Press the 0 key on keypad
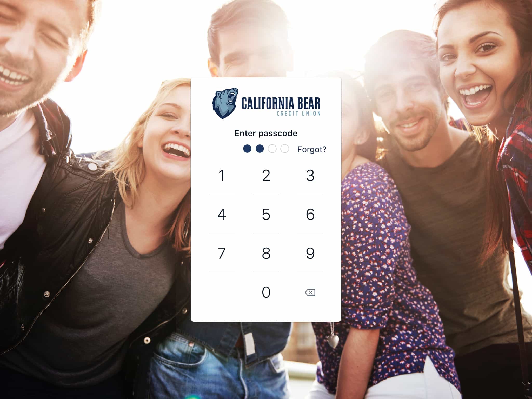This screenshot has width=532, height=399. [265, 292]
